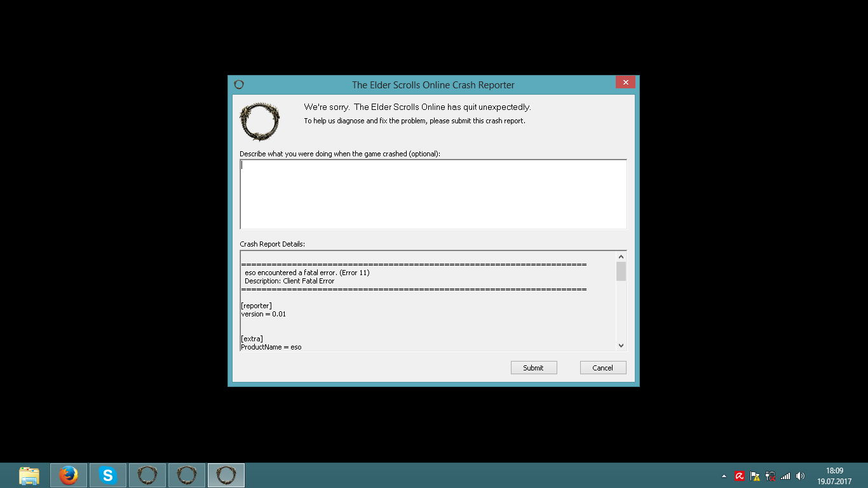Click the 'version = 0.01' line
The height and width of the screenshot is (488, 868).
264,314
